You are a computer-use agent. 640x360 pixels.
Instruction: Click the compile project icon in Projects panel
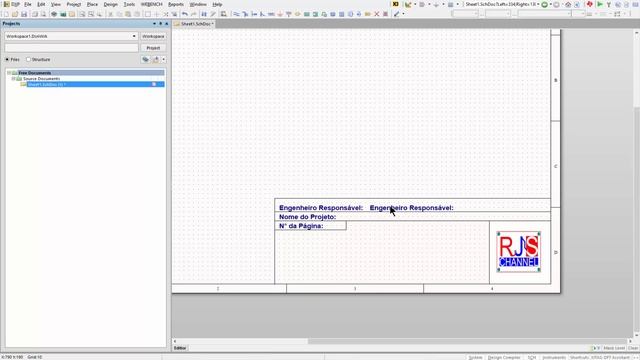(x=145, y=60)
